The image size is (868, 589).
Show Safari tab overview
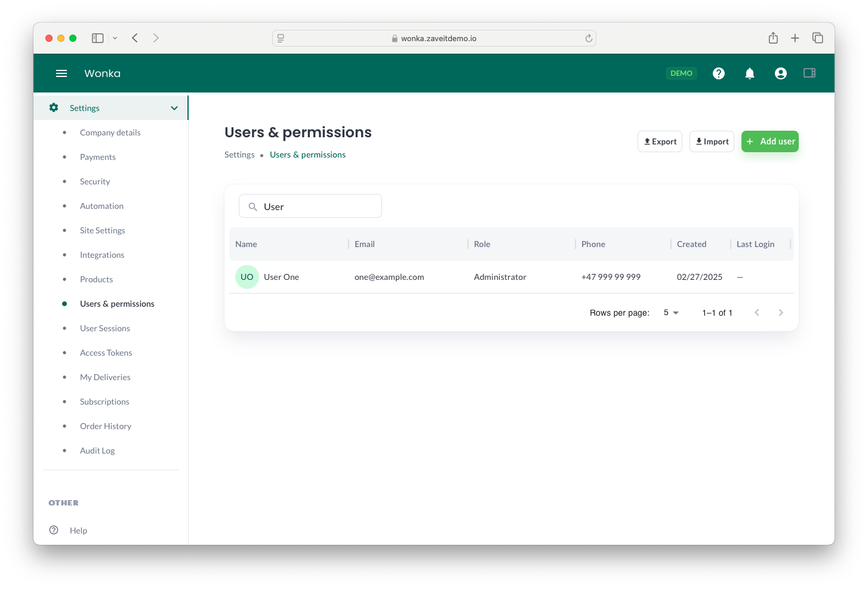coord(818,38)
